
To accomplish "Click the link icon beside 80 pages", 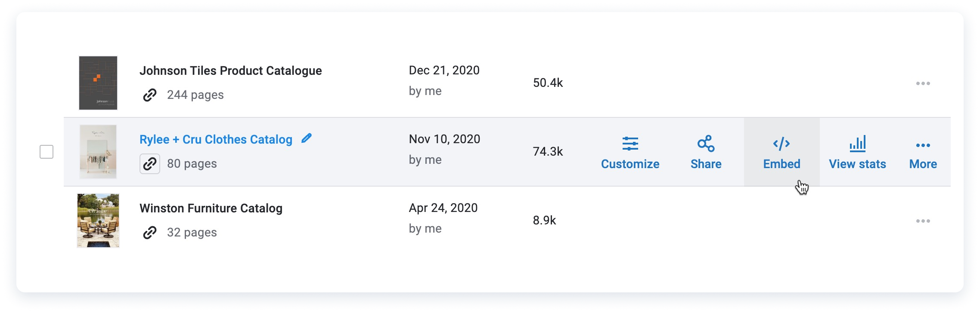I will [149, 164].
